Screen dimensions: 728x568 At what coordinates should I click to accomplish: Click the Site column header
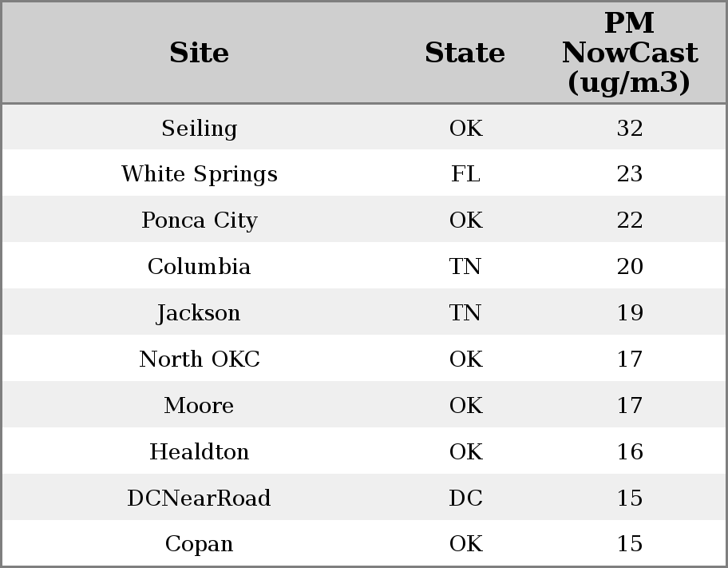click(x=199, y=54)
